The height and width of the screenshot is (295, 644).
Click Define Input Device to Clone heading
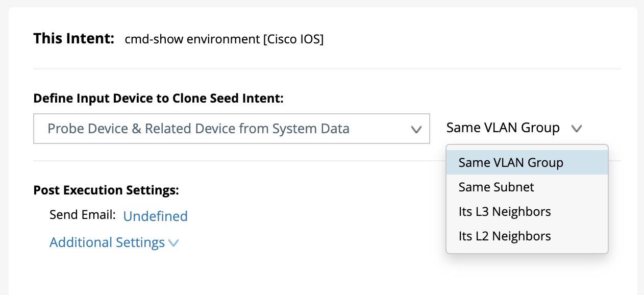point(158,99)
